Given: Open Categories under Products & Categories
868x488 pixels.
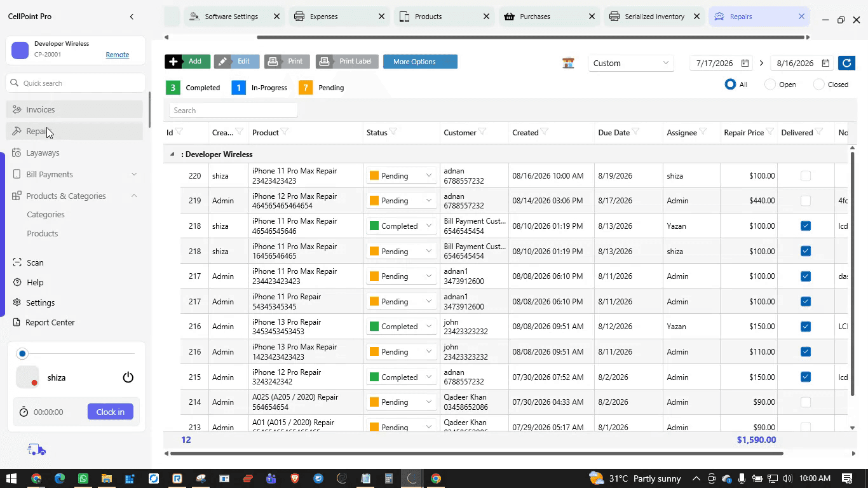Looking at the screenshot, I should point(46,214).
